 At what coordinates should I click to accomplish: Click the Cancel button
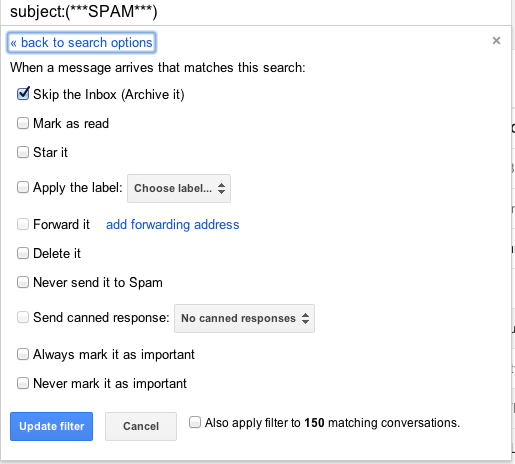tap(141, 426)
